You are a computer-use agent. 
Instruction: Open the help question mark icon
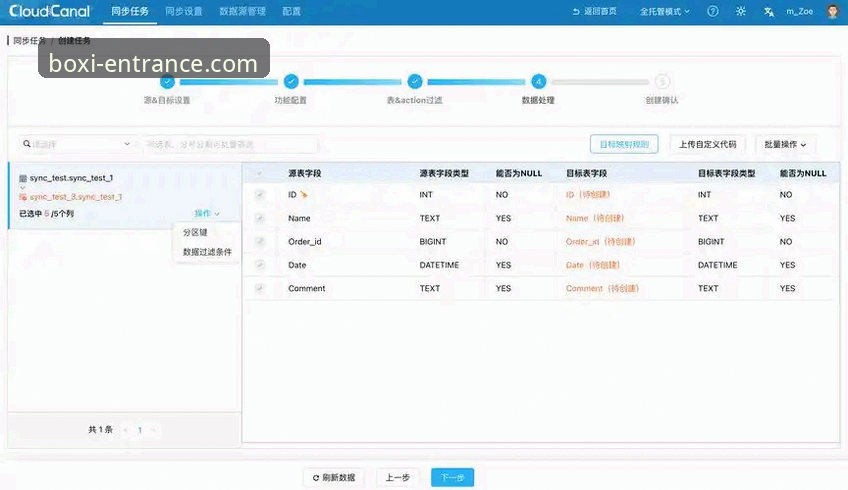[x=713, y=11]
